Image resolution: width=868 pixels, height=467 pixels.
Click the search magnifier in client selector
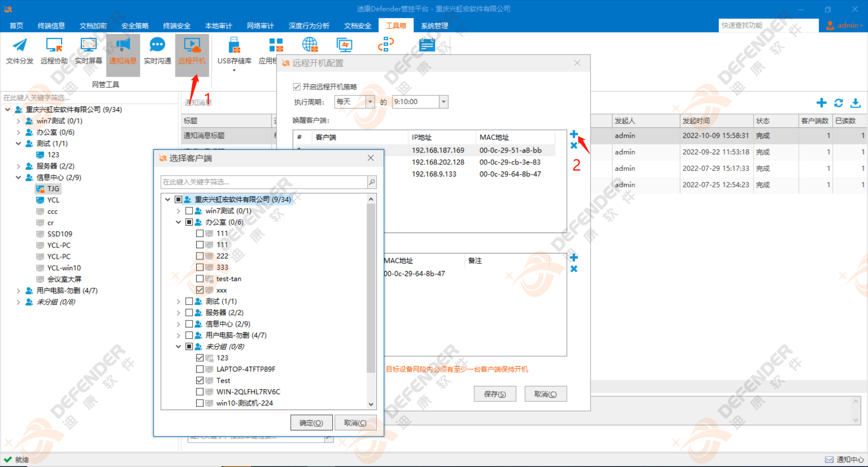coord(372,182)
